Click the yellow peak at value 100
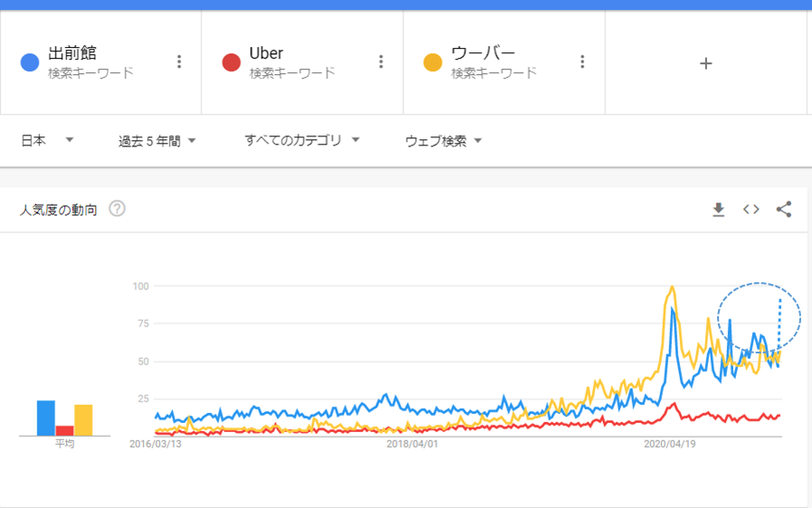The image size is (812, 508). (672, 287)
